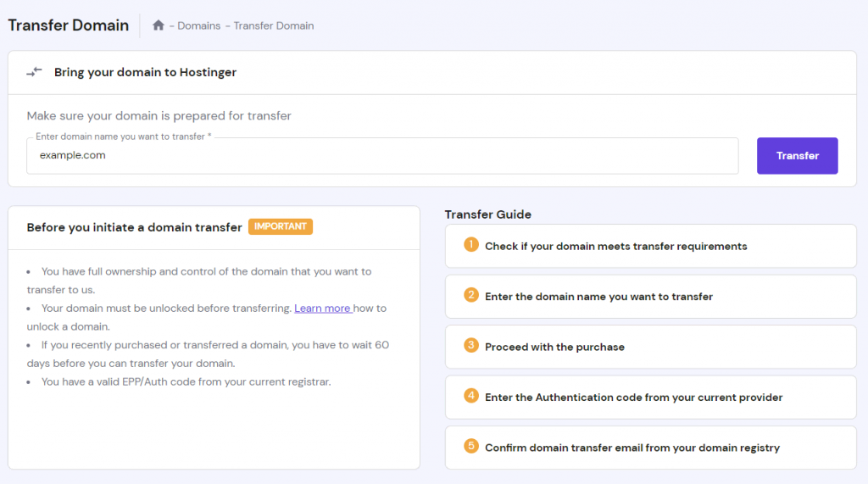This screenshot has width=868, height=484.
Task: Click the 'Transfer Guide' heading
Action: pyautogui.click(x=488, y=214)
